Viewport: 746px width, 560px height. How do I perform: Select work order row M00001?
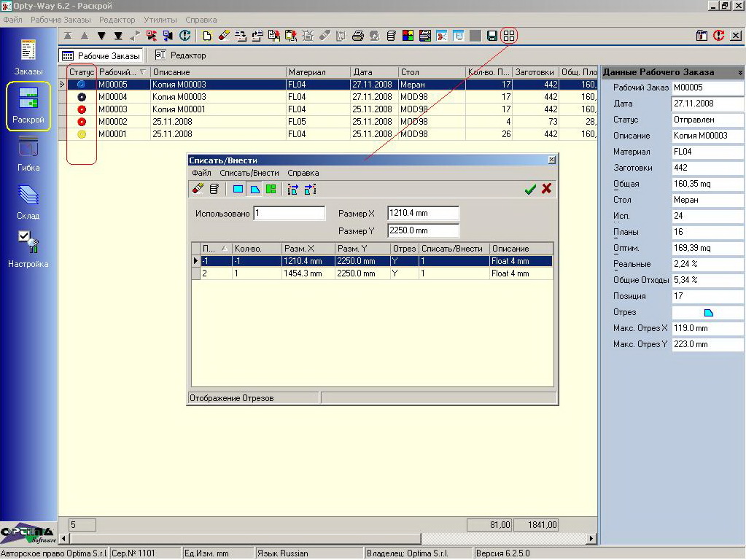coord(328,133)
